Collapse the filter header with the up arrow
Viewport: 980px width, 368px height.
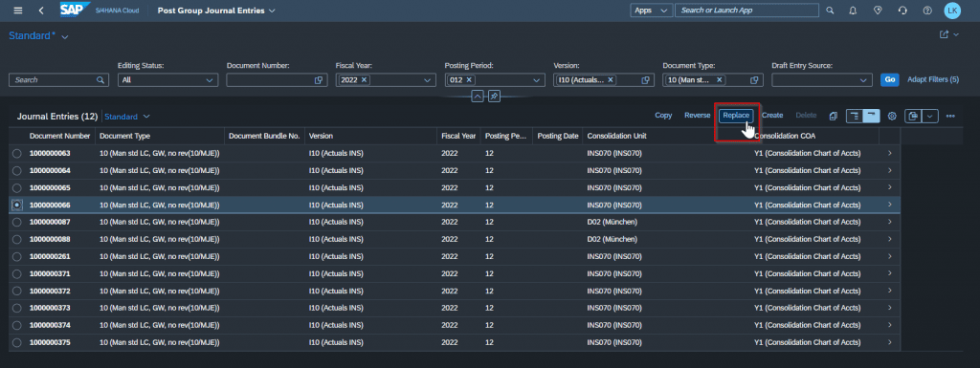(477, 97)
